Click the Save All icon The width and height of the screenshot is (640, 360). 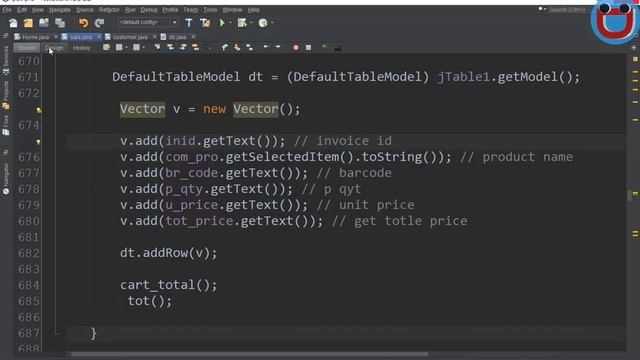click(60, 23)
